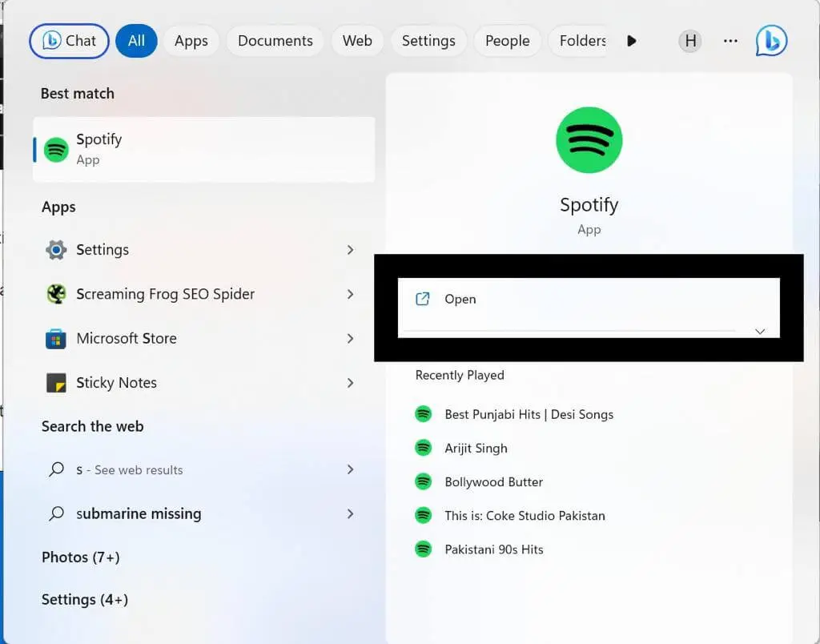The image size is (820, 644).
Task: Open the recently played 'Arijit Singh'
Action: 476,449
